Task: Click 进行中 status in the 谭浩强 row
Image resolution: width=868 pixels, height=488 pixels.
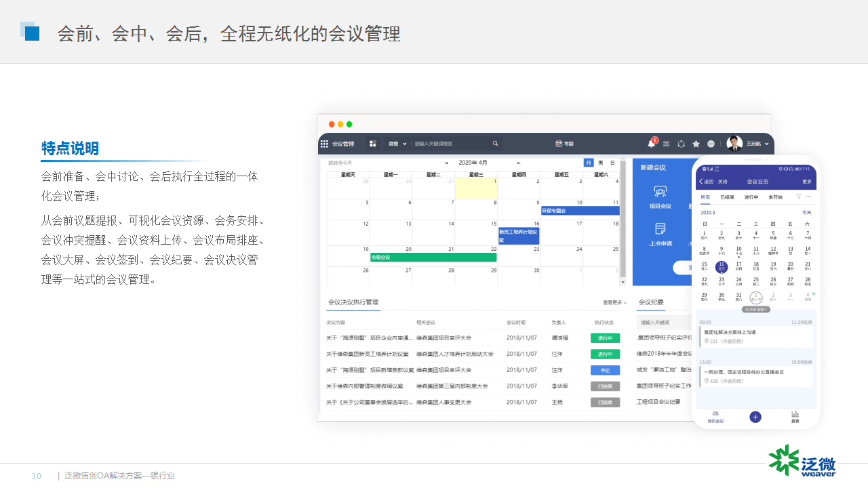Action: click(x=605, y=338)
